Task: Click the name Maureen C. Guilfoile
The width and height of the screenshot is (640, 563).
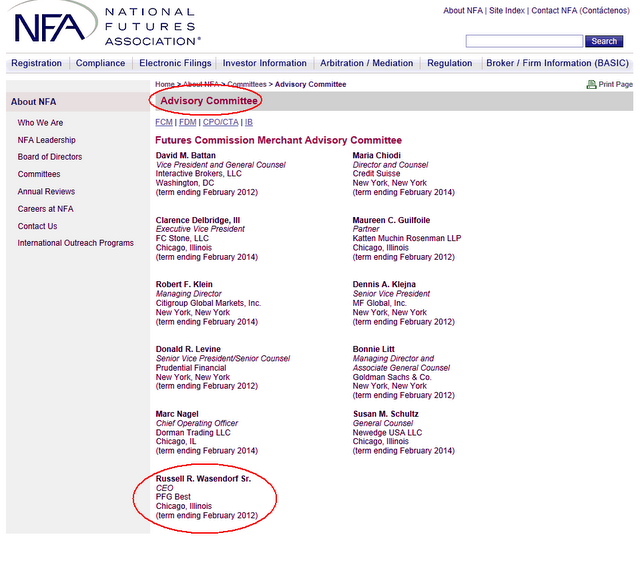Action: point(391,220)
